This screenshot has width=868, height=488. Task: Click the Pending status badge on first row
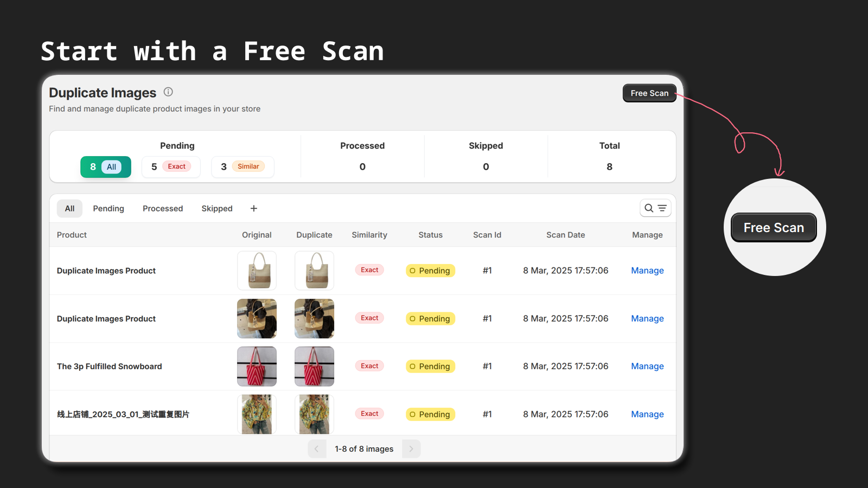(430, 270)
